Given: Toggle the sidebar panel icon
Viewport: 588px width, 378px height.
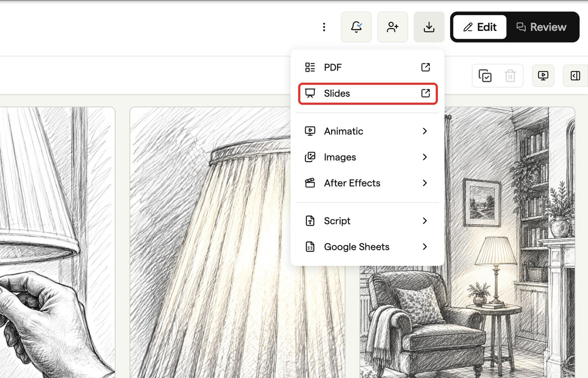Looking at the screenshot, I should (575, 76).
